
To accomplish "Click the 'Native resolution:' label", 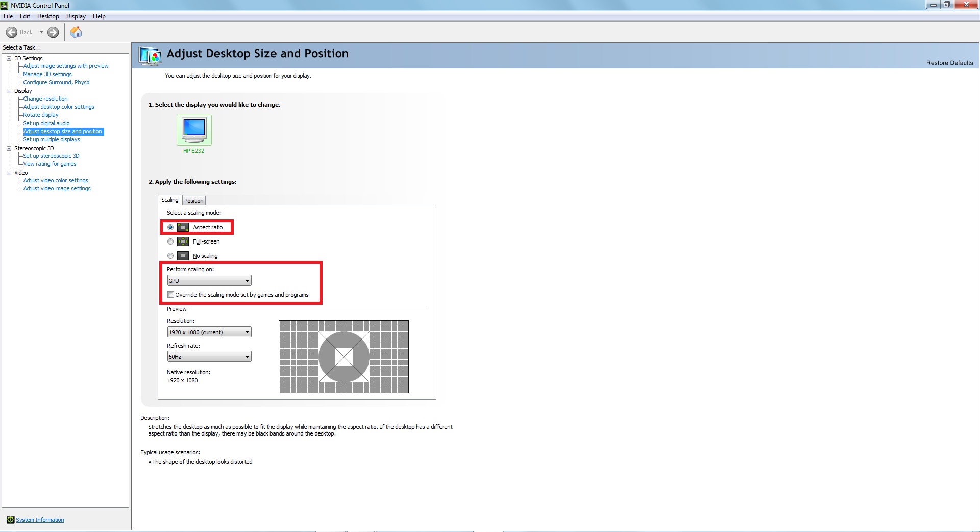I will click(x=188, y=372).
